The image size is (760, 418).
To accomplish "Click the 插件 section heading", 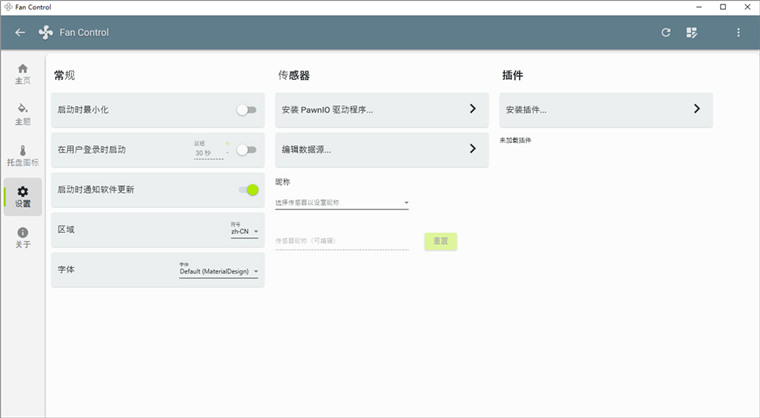I will pos(512,75).
